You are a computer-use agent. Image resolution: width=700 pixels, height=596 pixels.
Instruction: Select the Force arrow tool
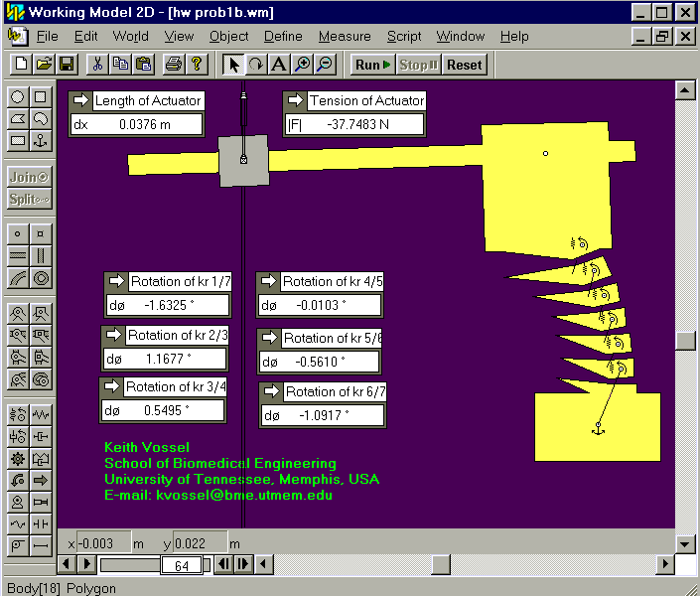41,481
